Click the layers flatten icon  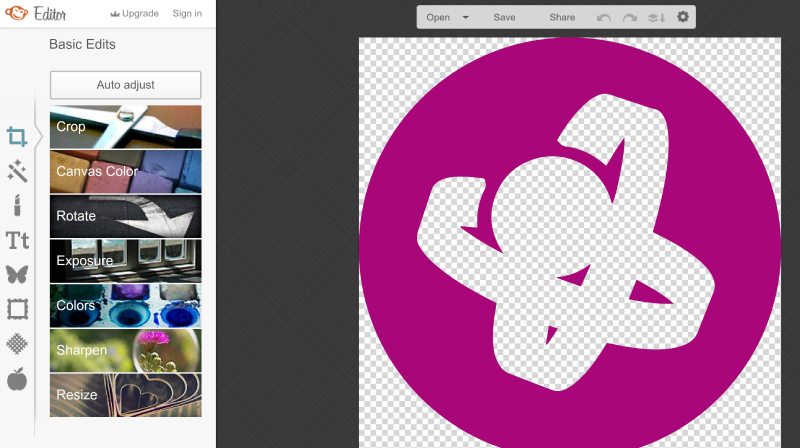click(657, 18)
